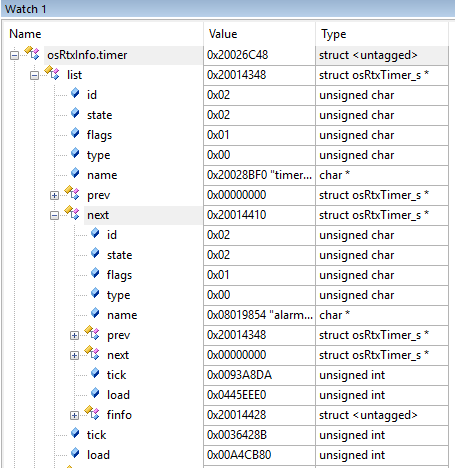Click value 0x20014428

tap(236, 415)
